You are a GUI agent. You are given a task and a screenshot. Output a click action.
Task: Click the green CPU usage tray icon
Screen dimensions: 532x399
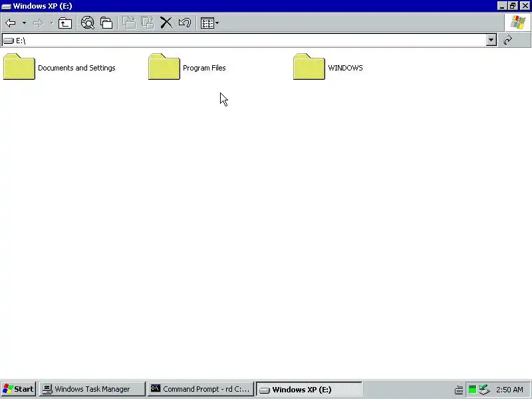coord(472,389)
